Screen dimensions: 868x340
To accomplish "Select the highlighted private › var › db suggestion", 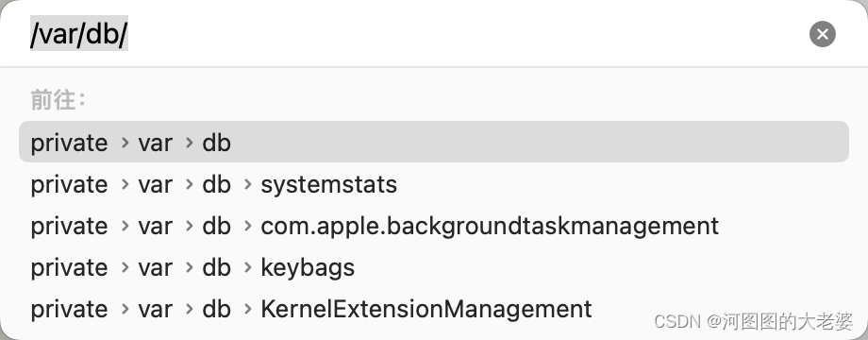I will point(433,142).
